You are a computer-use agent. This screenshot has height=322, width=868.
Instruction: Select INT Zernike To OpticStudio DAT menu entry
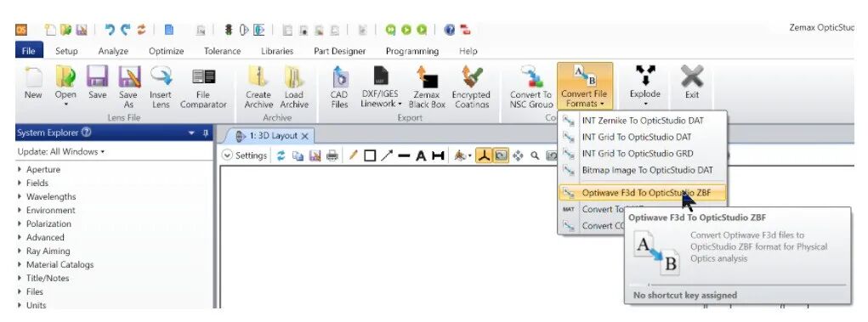pos(642,121)
